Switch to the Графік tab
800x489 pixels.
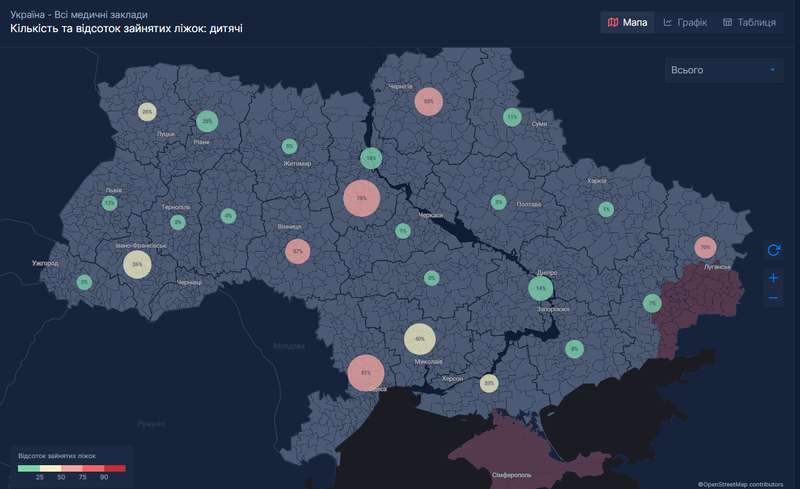pyautogui.click(x=685, y=22)
